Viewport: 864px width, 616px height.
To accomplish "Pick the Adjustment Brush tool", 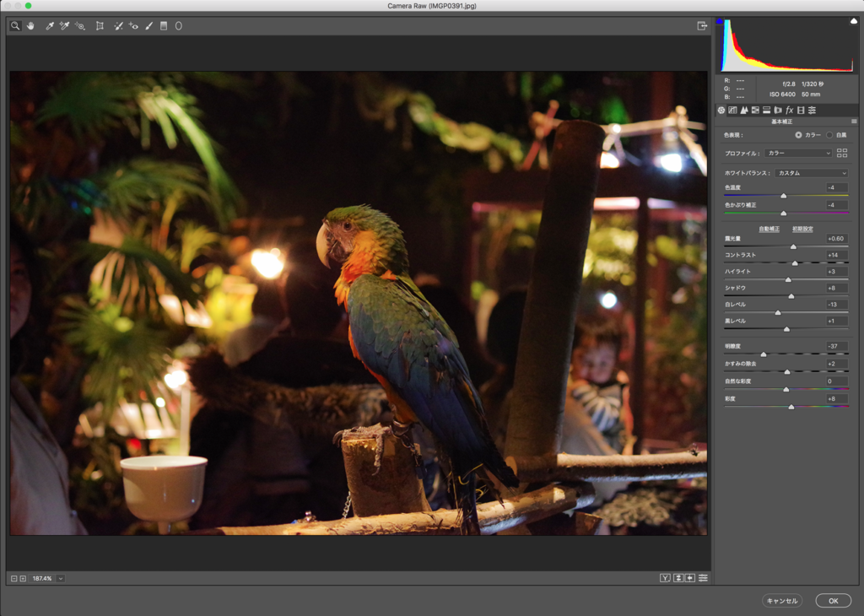I will click(x=148, y=26).
